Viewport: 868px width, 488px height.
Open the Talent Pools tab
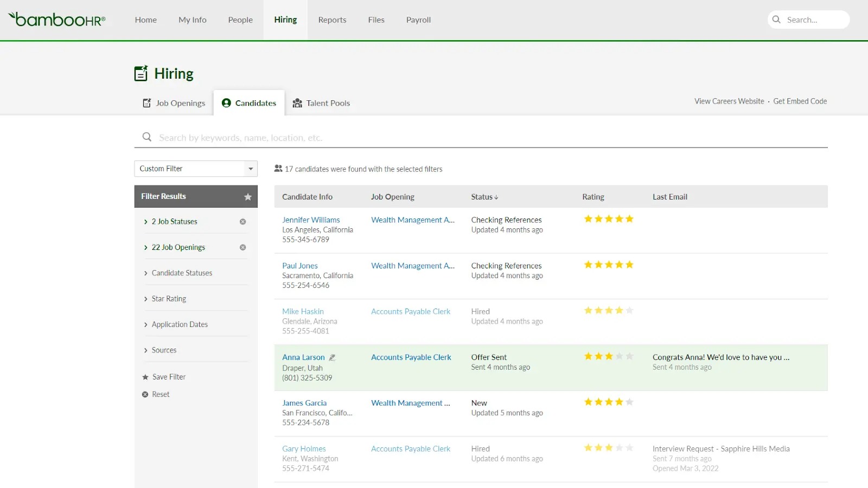(321, 103)
